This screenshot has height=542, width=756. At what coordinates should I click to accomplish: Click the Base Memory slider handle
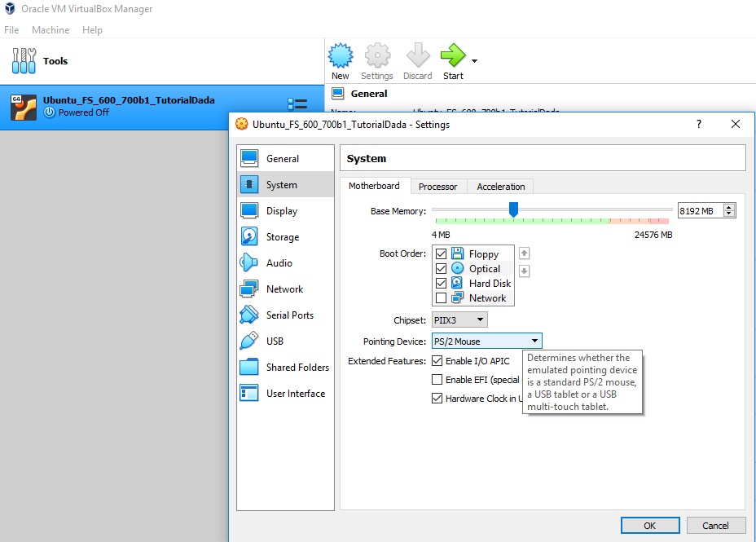[x=513, y=209]
